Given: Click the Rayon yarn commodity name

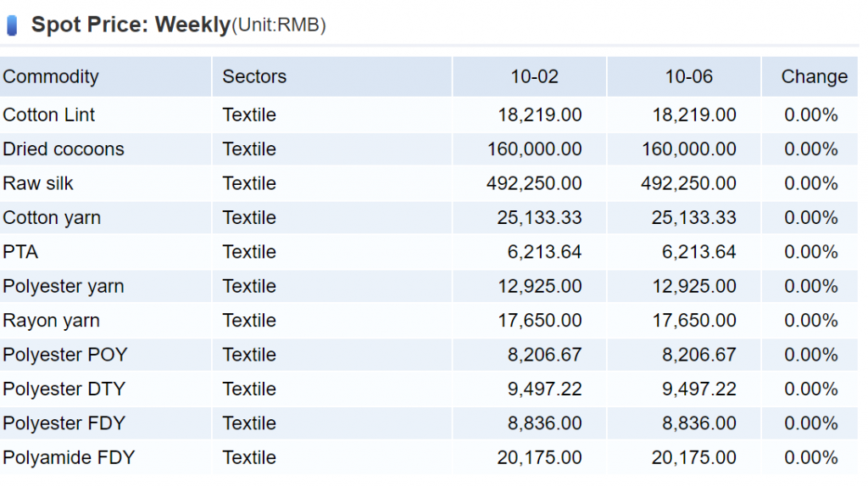Looking at the screenshot, I should coord(51,321).
